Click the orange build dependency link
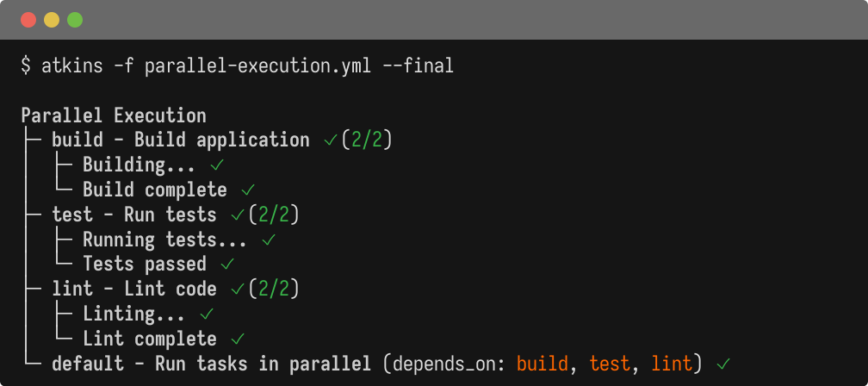The height and width of the screenshot is (386, 868). (542, 364)
